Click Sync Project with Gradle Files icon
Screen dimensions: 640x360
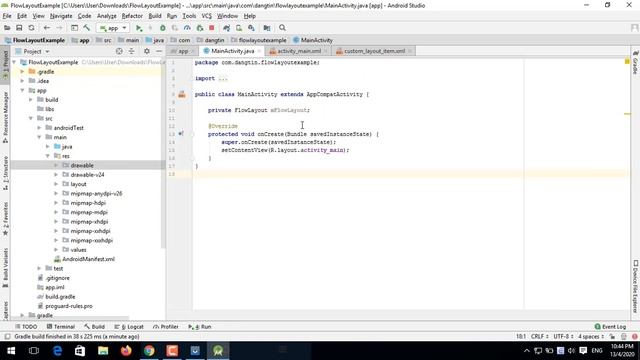(227, 28)
